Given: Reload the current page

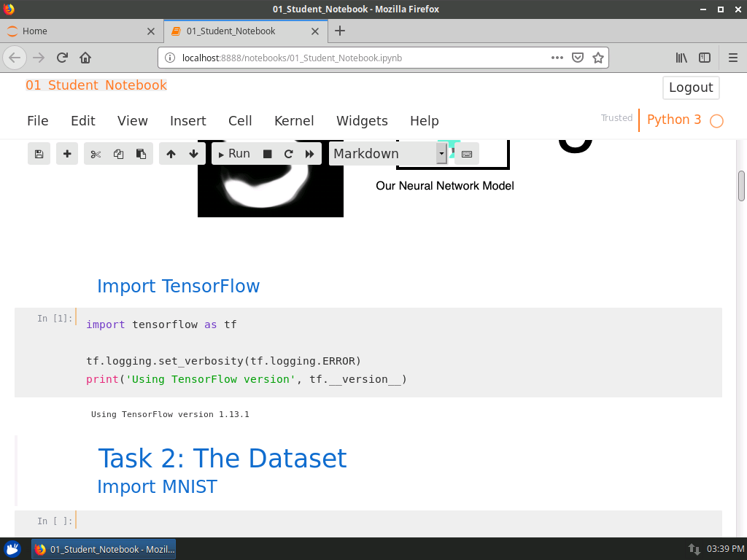Looking at the screenshot, I should click(63, 58).
